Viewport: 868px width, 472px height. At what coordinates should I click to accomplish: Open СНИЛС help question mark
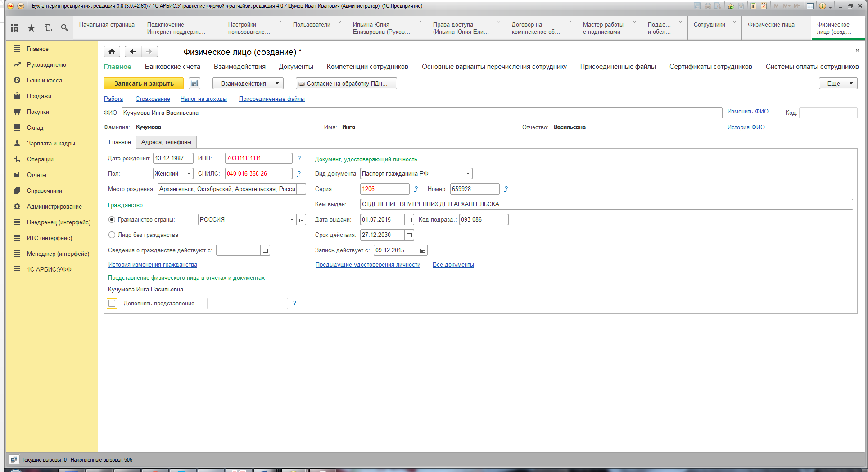click(x=299, y=174)
